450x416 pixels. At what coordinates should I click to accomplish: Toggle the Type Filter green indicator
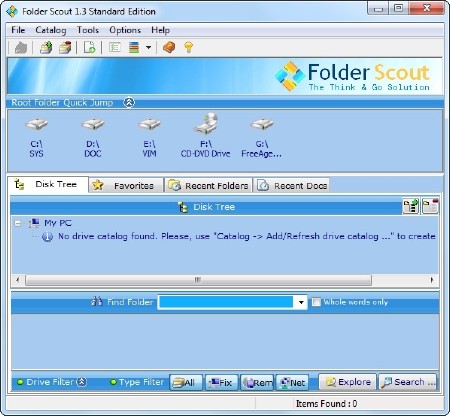tap(113, 382)
